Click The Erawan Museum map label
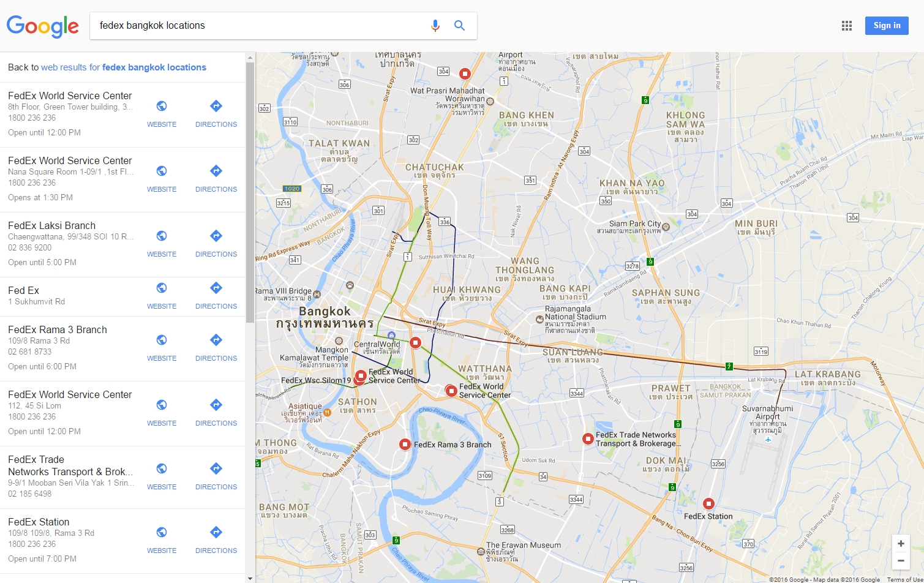924x583 pixels. pyautogui.click(x=524, y=552)
